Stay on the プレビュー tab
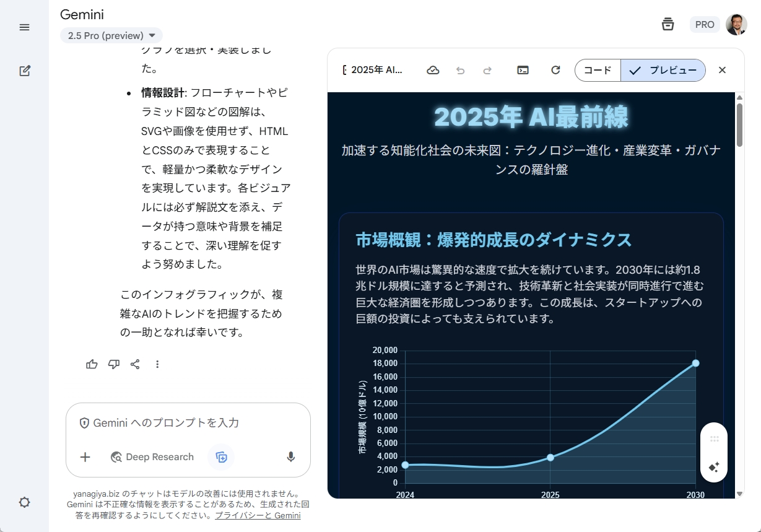Viewport: 761px width, 532px height. coord(663,70)
